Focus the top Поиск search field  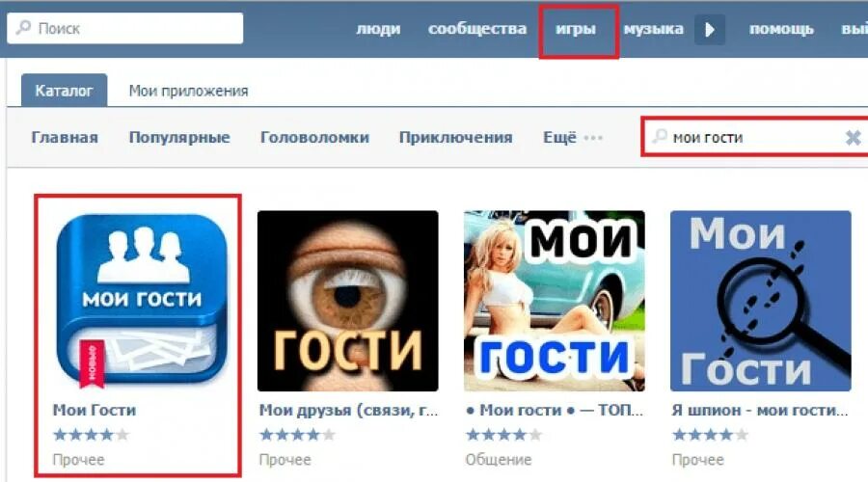[x=125, y=28]
